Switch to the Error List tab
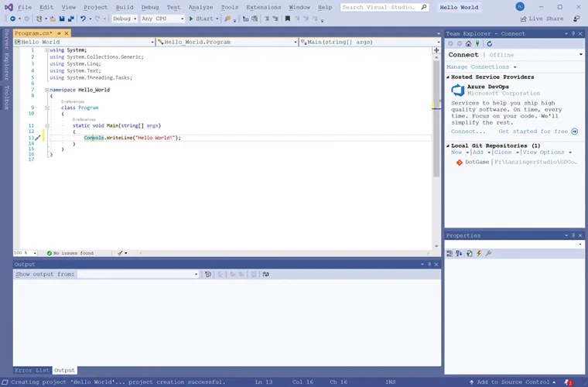 32,370
